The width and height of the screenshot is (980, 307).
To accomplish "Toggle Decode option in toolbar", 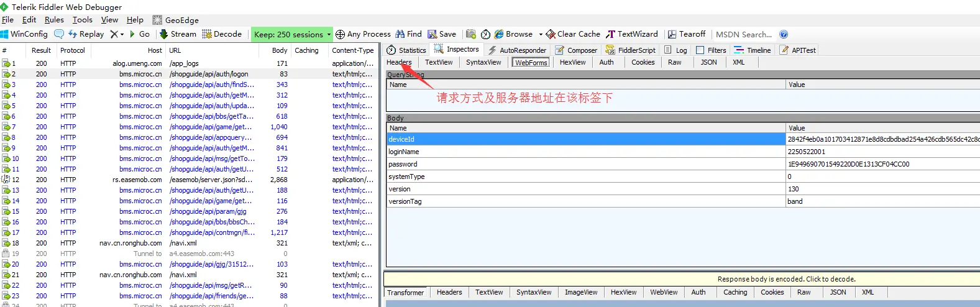I will tap(222, 34).
